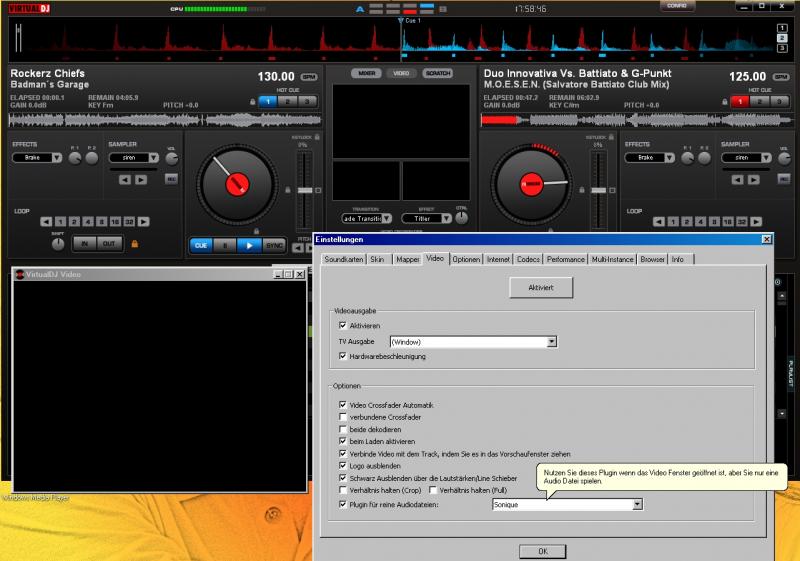The width and height of the screenshot is (800, 561).
Task: Click loop IN button on left deck
Action: point(85,244)
